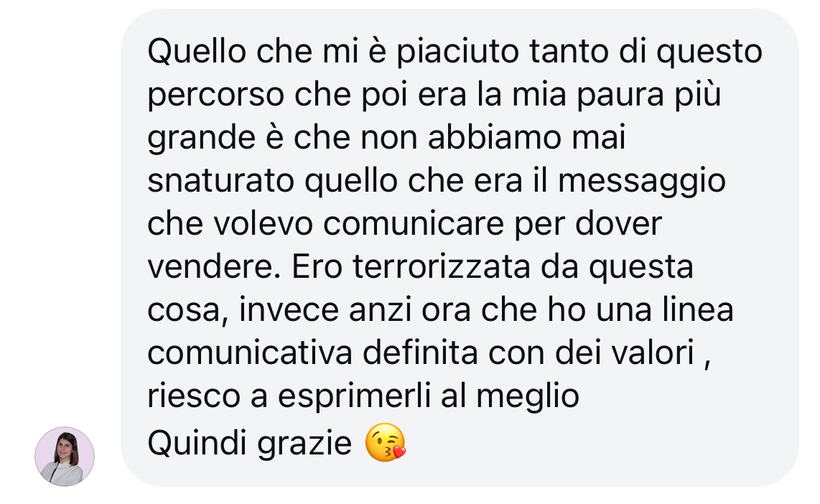The image size is (820, 504).
Task: Click the word "comunicativa" in the text
Action: [x=250, y=353]
